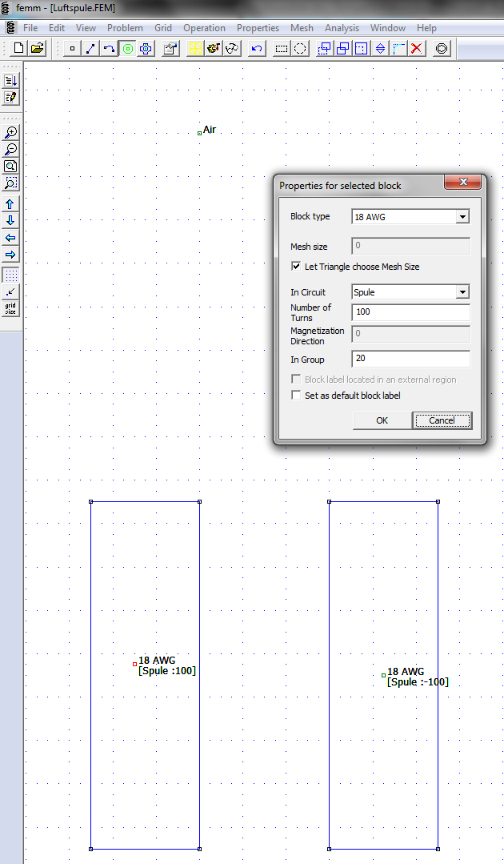Create a new document with toolbar icon
This screenshot has height=864, width=504.
[x=18, y=49]
